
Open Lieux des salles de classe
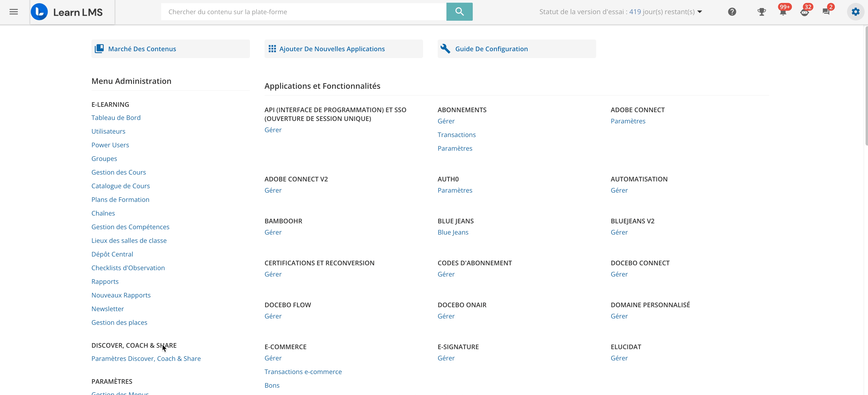(x=129, y=241)
